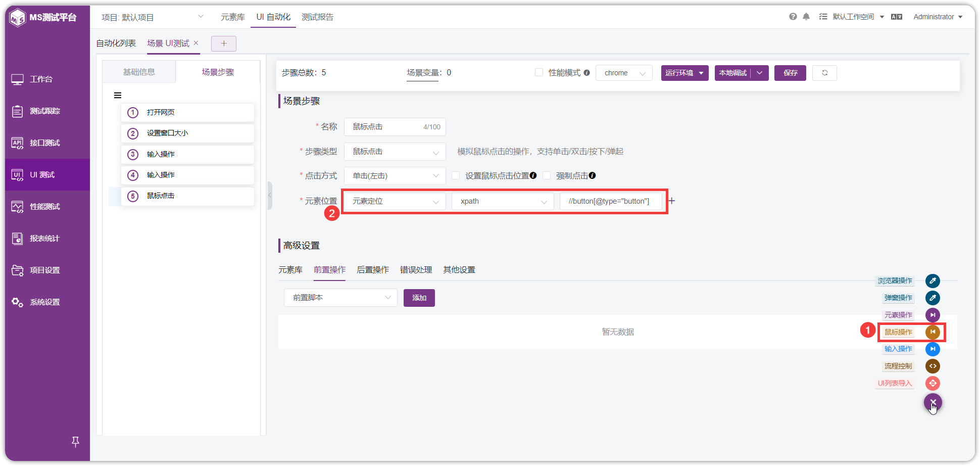Click the 输入操作 blue icon
Viewport: 980px width, 466px height.
click(933, 349)
